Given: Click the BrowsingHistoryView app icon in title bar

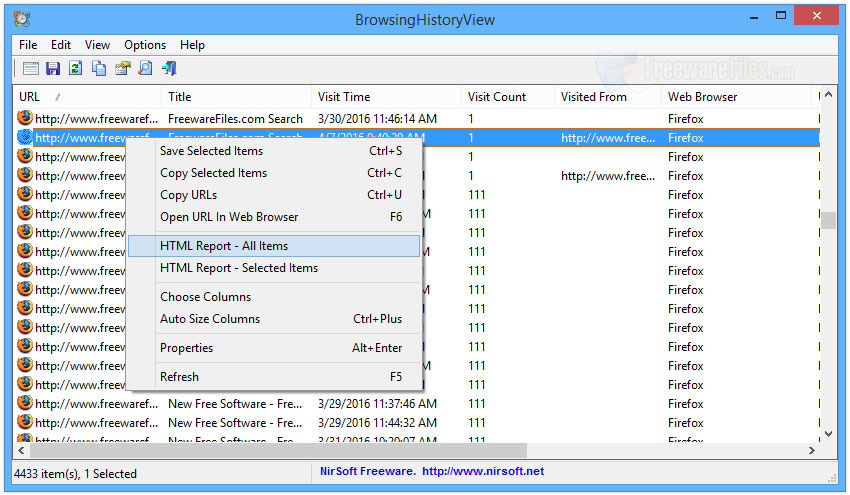Looking at the screenshot, I should (22, 19).
